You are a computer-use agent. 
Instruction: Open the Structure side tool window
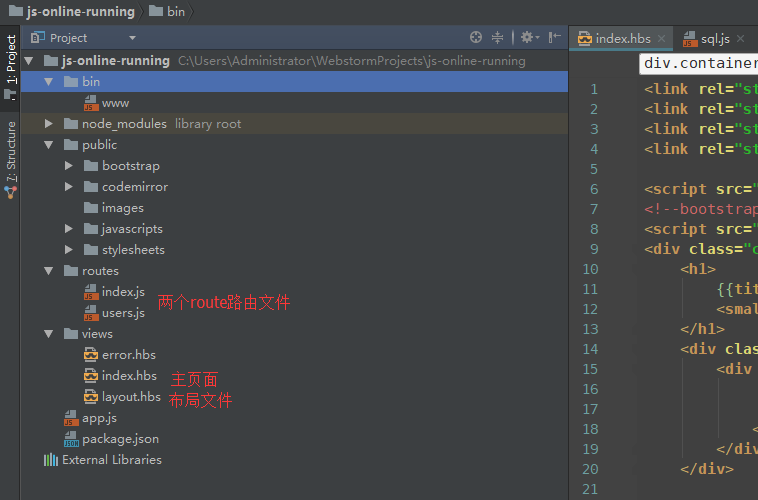coord(10,160)
